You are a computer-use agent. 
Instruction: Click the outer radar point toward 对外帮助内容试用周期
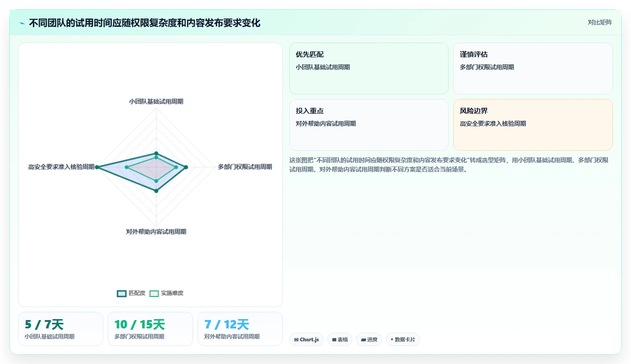point(156,191)
